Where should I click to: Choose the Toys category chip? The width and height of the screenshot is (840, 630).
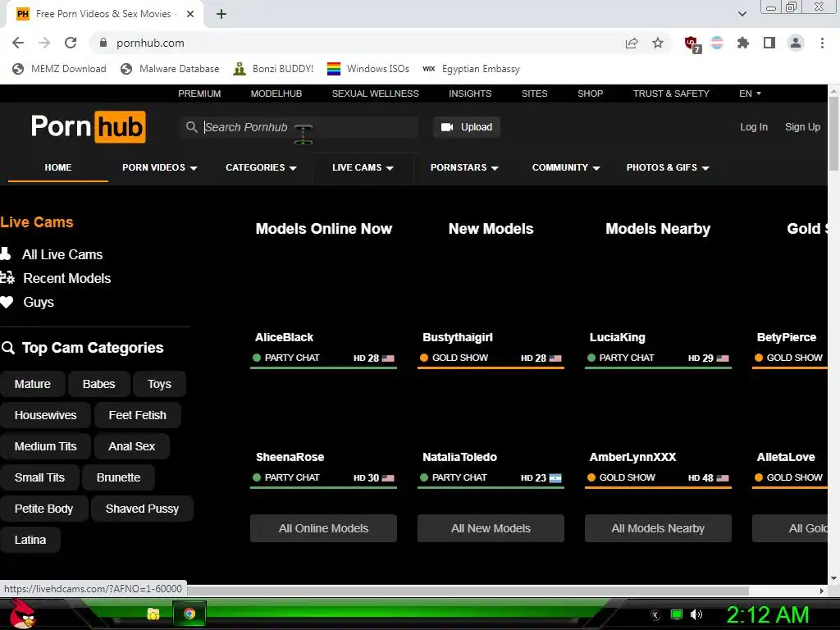(x=159, y=384)
